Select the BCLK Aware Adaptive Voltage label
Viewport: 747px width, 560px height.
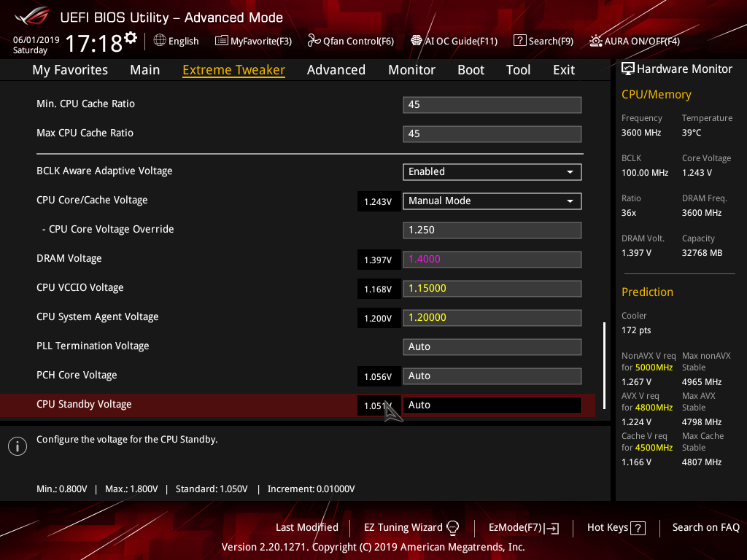click(x=104, y=171)
